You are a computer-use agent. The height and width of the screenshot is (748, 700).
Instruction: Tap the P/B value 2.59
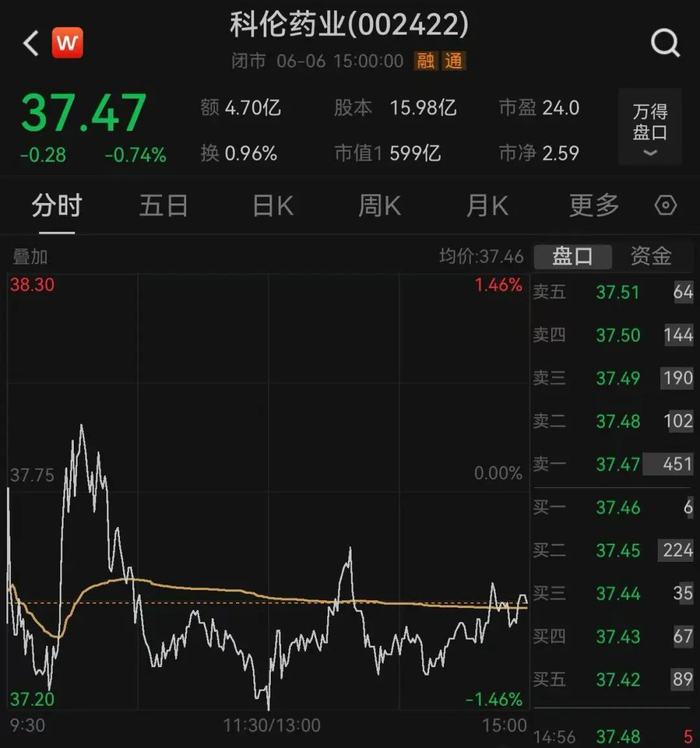(561, 154)
